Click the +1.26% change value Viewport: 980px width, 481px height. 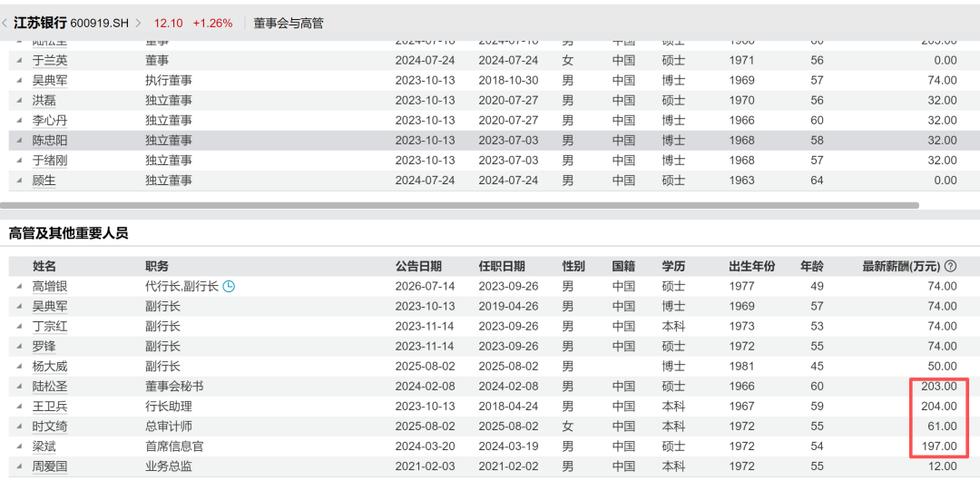tap(212, 24)
